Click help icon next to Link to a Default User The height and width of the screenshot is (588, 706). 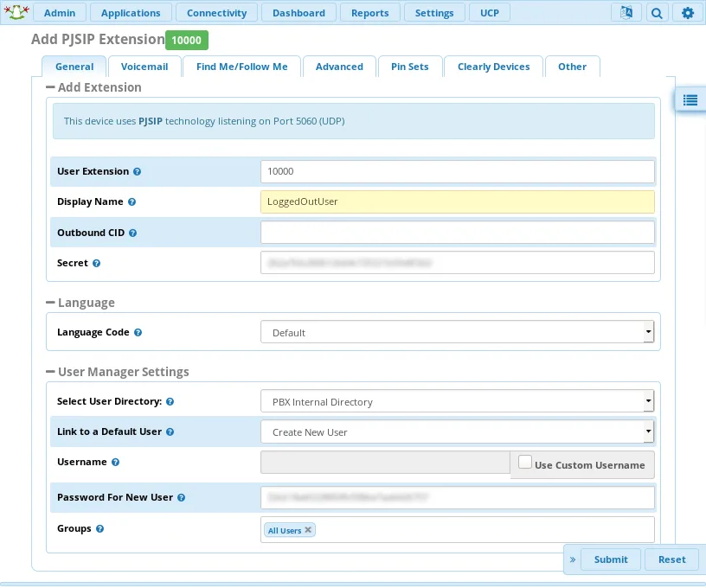[x=170, y=431]
